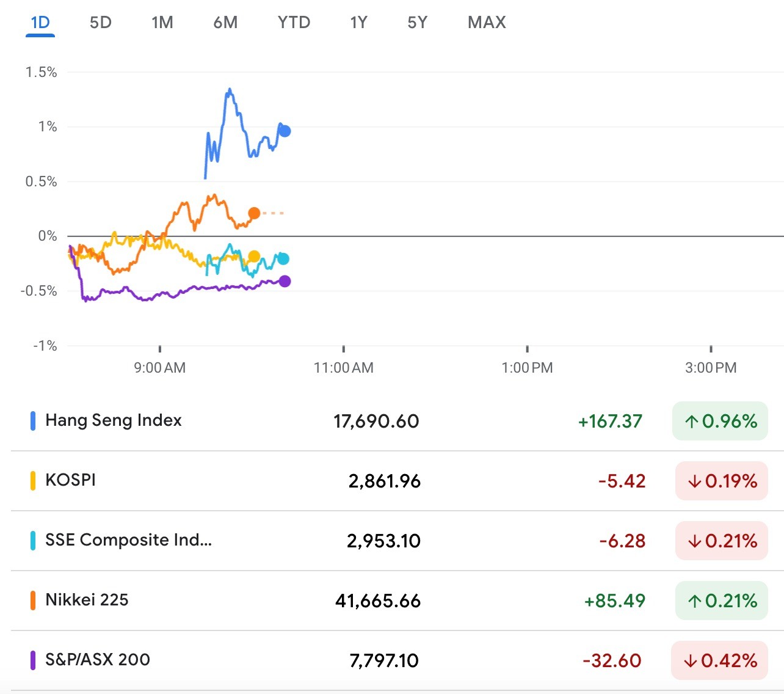
Task: Click the purple ASX 200 chart endpoint
Action: [x=285, y=281]
